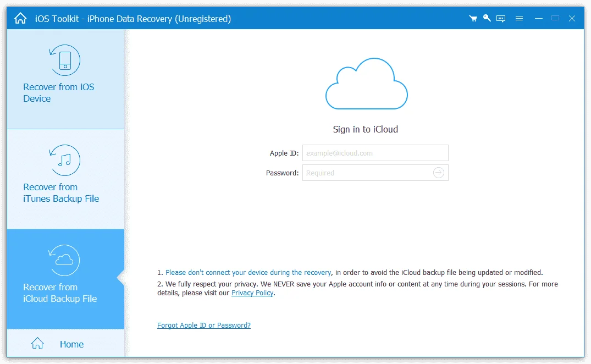
Task: Click the home icon in title bar
Action: 20,18
